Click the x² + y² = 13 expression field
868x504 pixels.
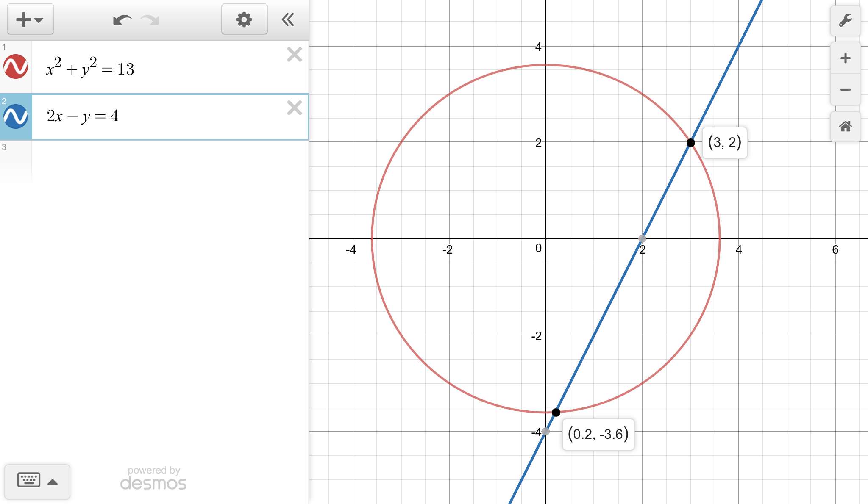point(161,69)
